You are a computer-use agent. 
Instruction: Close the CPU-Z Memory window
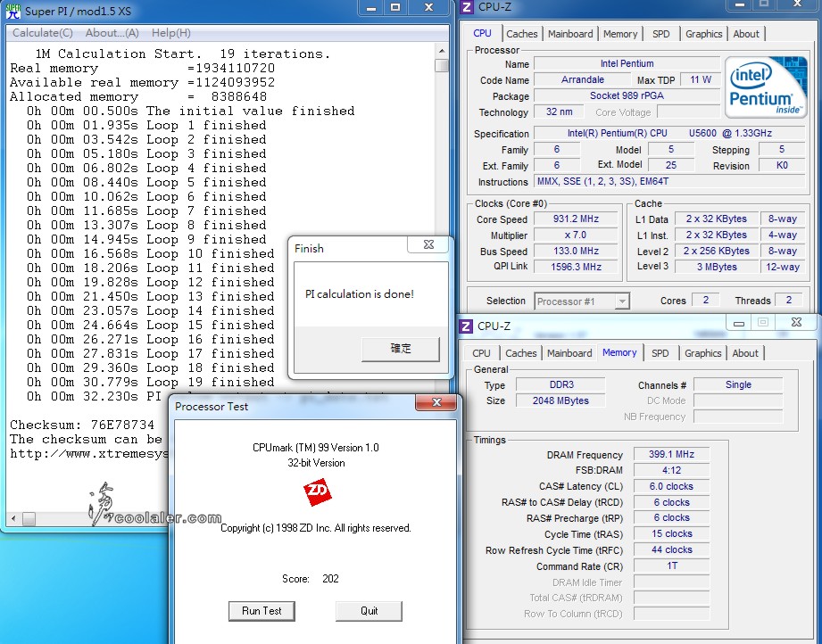796,322
